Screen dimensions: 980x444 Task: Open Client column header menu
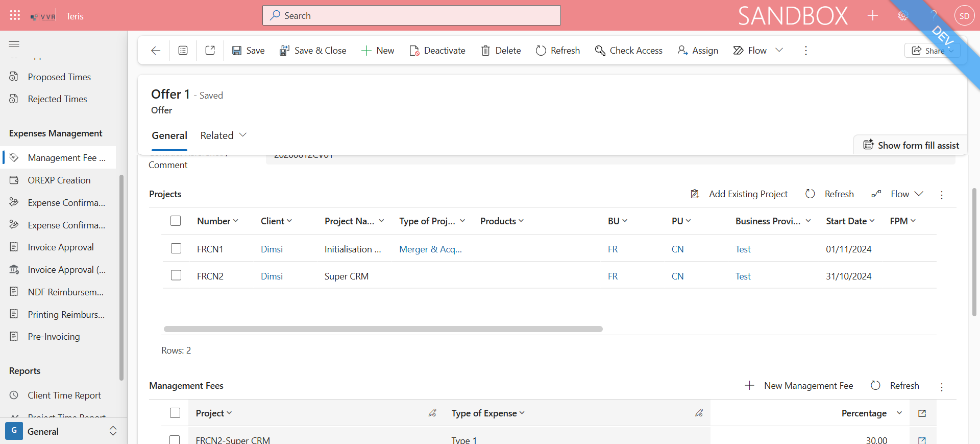pyautogui.click(x=276, y=221)
